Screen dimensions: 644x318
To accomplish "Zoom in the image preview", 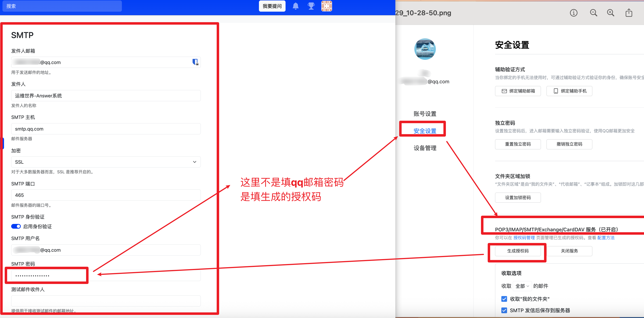I will click(610, 13).
